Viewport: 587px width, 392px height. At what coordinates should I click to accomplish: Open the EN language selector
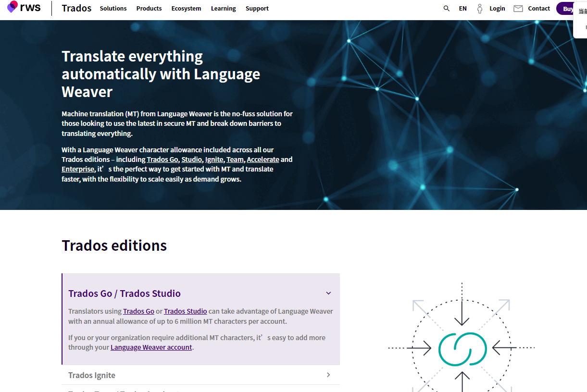(462, 9)
